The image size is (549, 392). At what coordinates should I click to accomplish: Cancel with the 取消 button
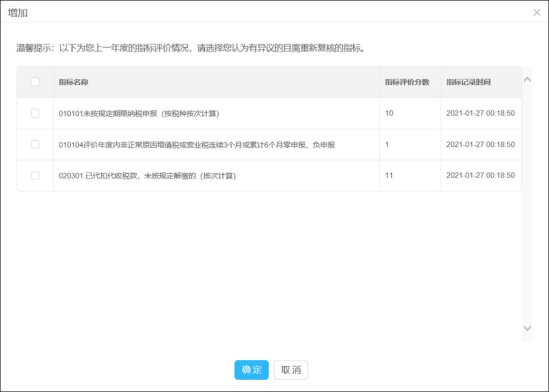point(291,369)
